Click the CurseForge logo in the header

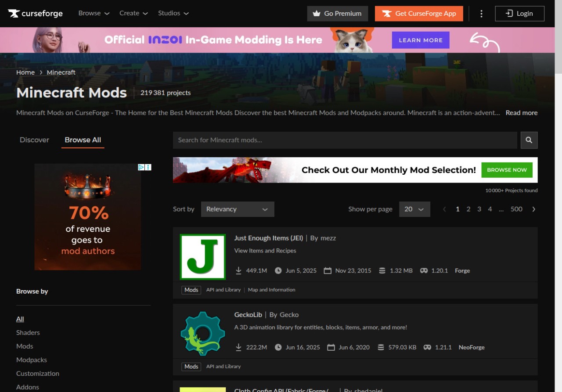pyautogui.click(x=35, y=13)
